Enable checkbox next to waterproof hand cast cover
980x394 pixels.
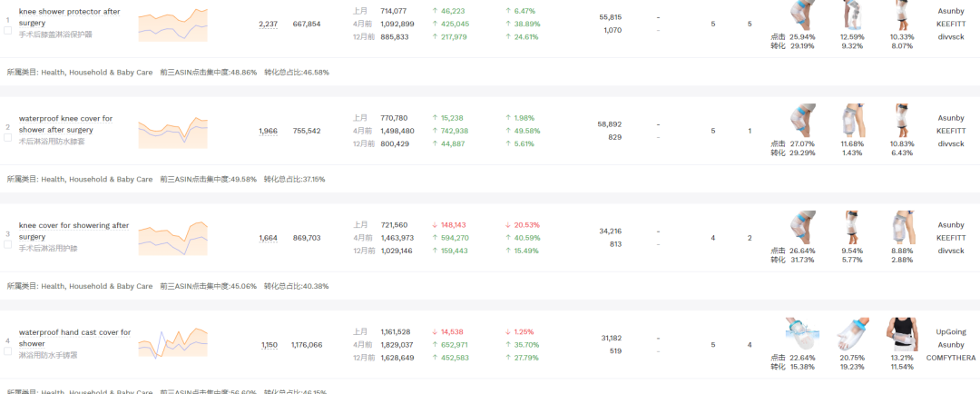8,351
